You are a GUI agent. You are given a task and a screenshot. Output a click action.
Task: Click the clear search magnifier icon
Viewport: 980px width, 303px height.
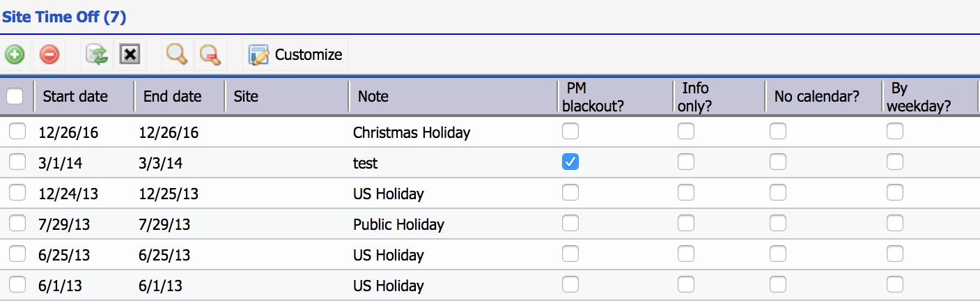[x=210, y=54]
